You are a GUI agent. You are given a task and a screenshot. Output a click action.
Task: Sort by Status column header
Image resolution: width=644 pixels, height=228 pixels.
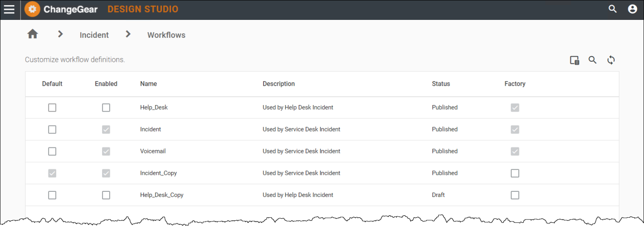tap(441, 84)
